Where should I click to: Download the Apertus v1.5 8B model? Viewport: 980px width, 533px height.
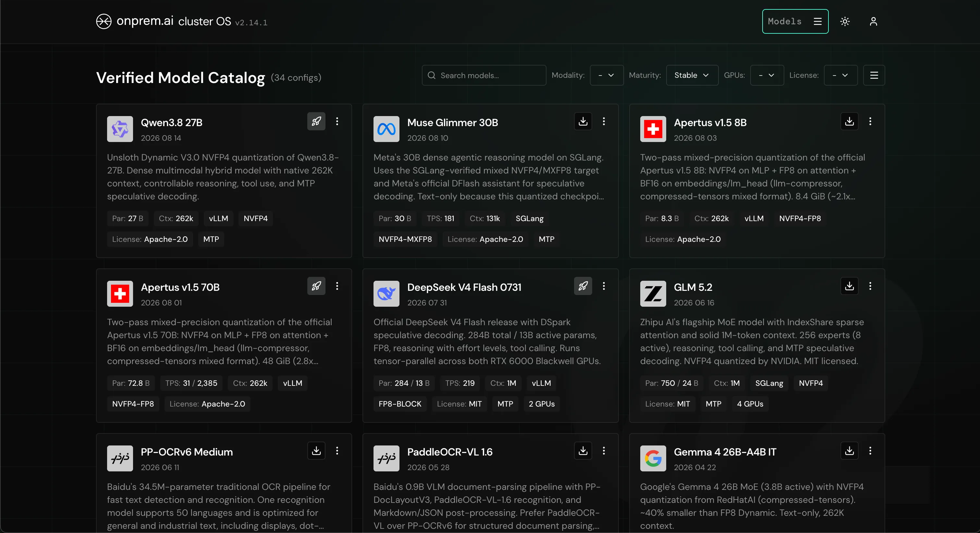click(849, 121)
